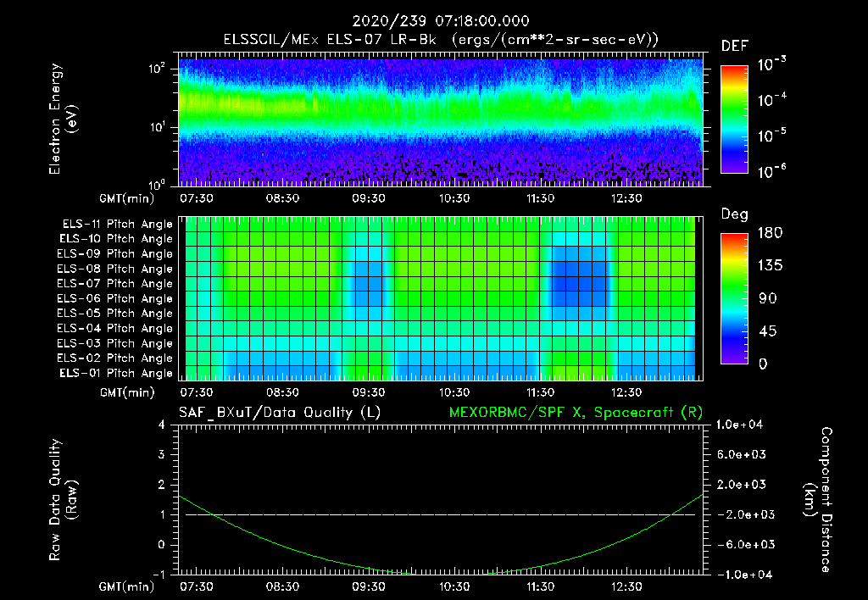
Task: Click the 11:30 tick on pitch angle time axis
Action: click(540, 393)
